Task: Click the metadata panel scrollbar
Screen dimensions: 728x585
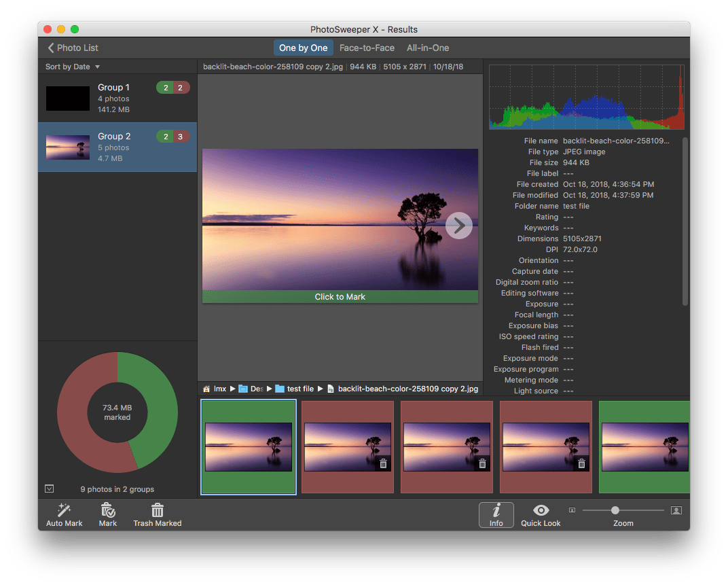Action: (685, 221)
